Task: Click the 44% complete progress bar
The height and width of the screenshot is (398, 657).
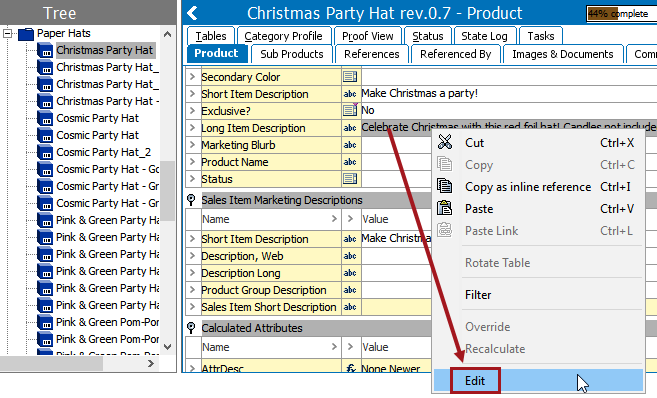Action: (621, 14)
